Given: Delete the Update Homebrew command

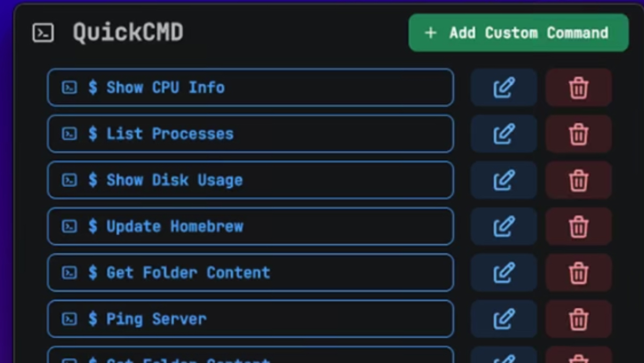Looking at the screenshot, I should (x=579, y=226).
